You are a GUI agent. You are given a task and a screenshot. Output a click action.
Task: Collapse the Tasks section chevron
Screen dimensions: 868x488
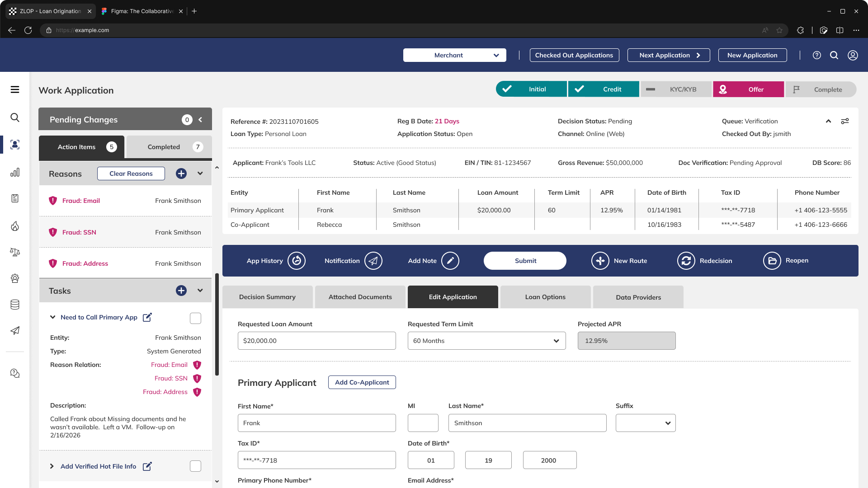[x=200, y=291]
